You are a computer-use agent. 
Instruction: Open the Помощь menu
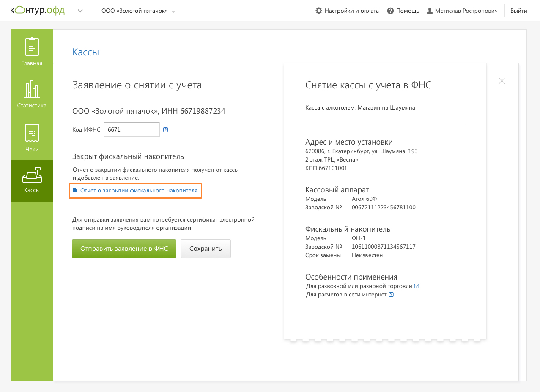[403, 11]
